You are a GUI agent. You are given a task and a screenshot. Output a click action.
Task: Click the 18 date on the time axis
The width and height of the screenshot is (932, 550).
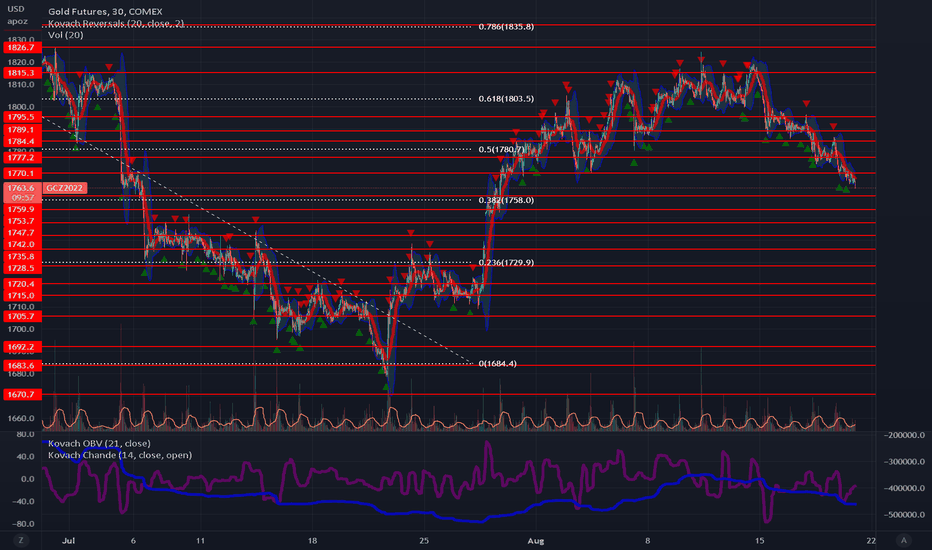[312, 541]
